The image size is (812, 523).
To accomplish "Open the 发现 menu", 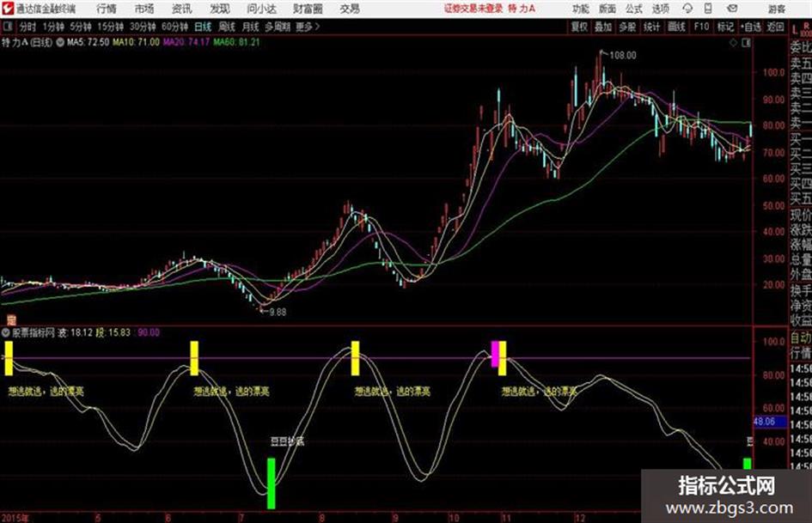I will point(220,9).
